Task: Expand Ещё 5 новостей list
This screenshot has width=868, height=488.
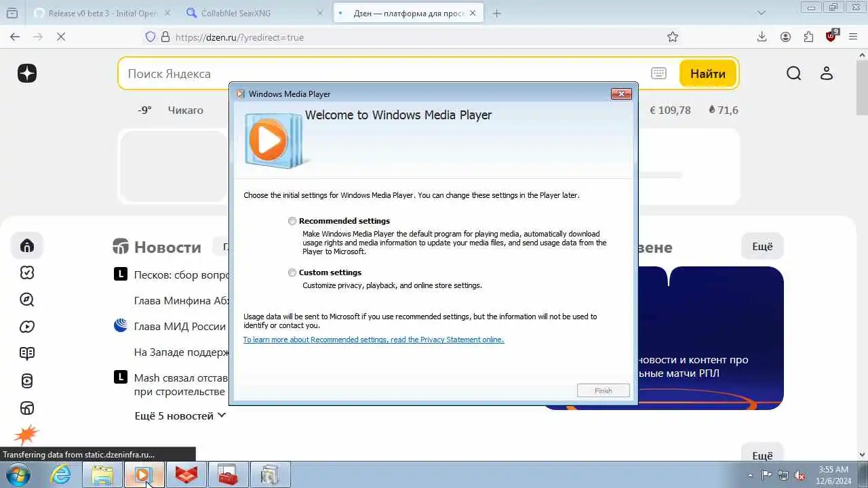Action: [180, 415]
